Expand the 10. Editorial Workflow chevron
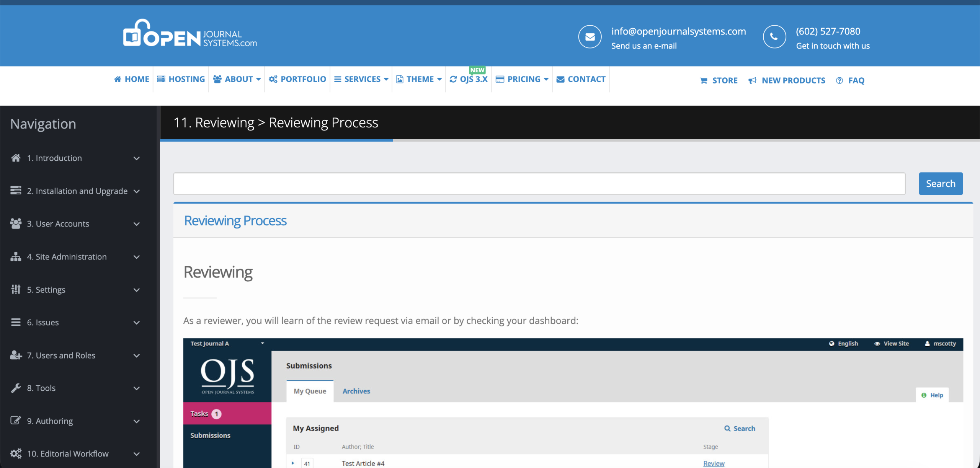The width and height of the screenshot is (980, 468). click(x=136, y=454)
